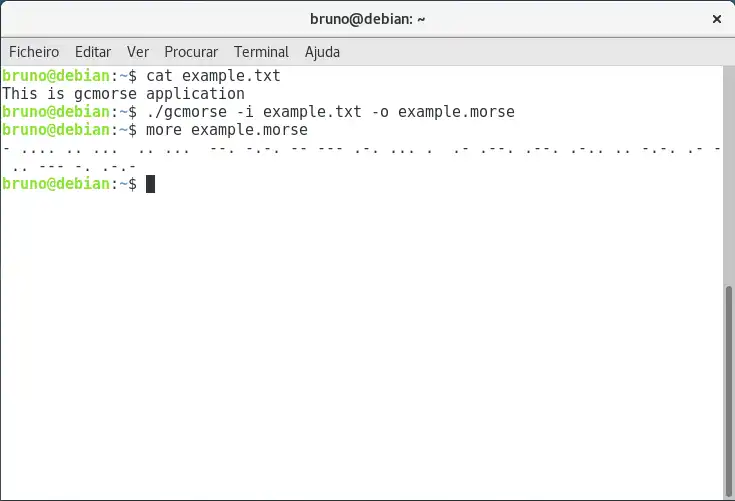
Task: Open the Ver menu
Action: tap(138, 52)
